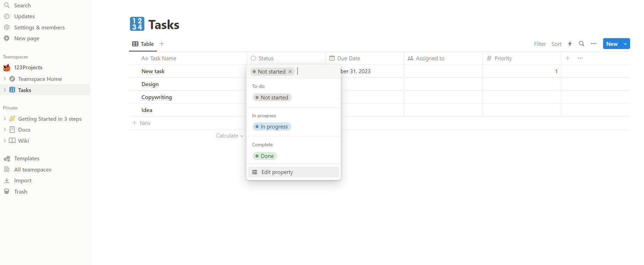644x265 pixels.
Task: Select the In progress status option
Action: click(272, 127)
